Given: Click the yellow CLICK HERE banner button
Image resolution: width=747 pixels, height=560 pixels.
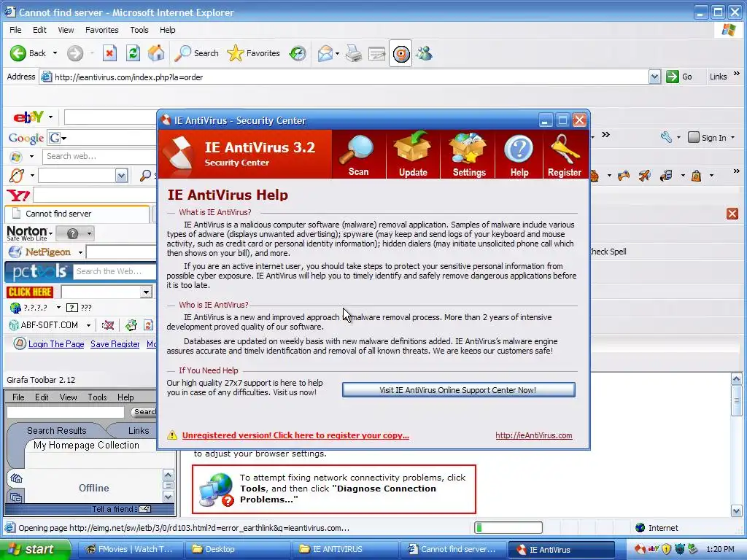Looking at the screenshot, I should point(30,292).
